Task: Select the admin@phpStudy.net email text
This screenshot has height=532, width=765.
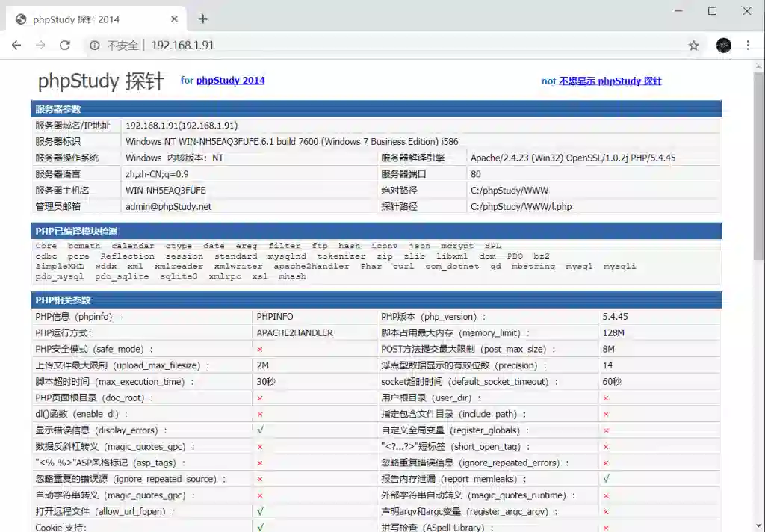Action: coord(168,206)
